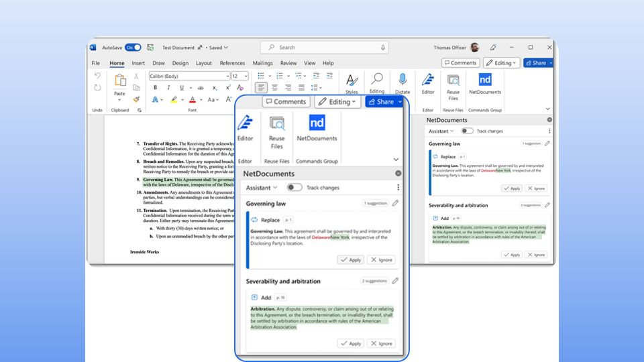Click the Comments button in Word's top-right

coord(460,63)
